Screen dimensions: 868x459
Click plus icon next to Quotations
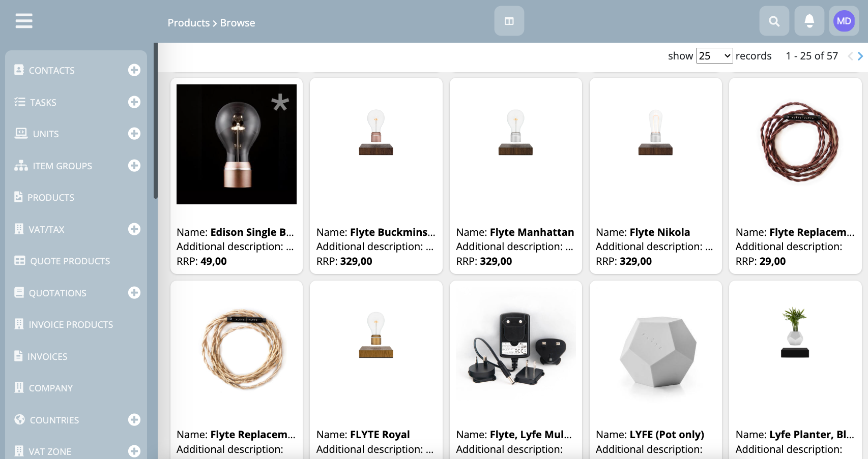(x=134, y=293)
